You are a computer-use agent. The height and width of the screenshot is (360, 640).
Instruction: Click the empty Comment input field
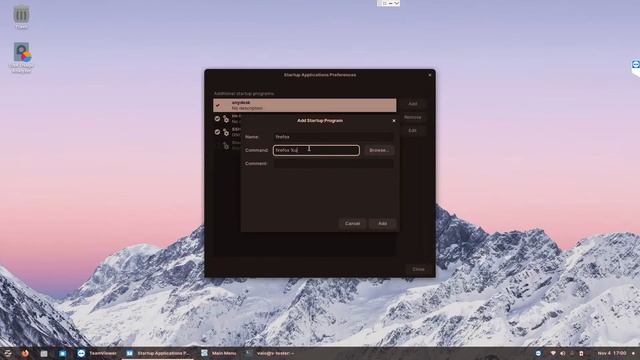click(333, 164)
